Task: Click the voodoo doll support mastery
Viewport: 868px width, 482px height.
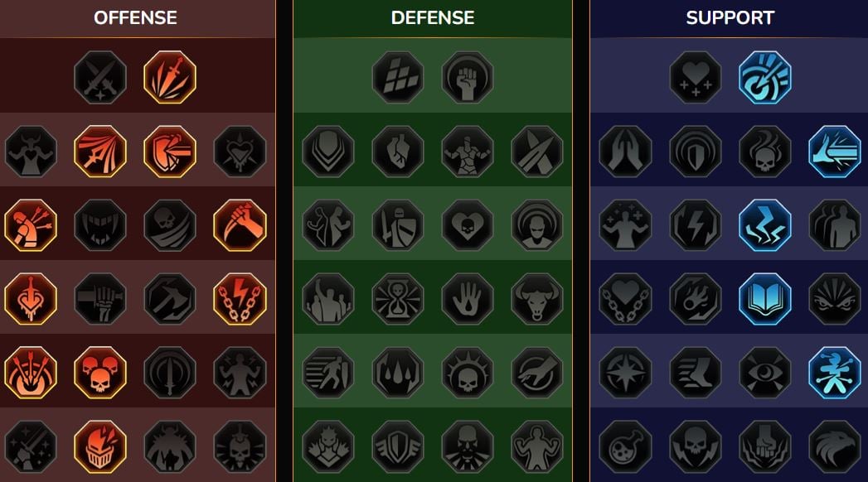Action: point(835,373)
